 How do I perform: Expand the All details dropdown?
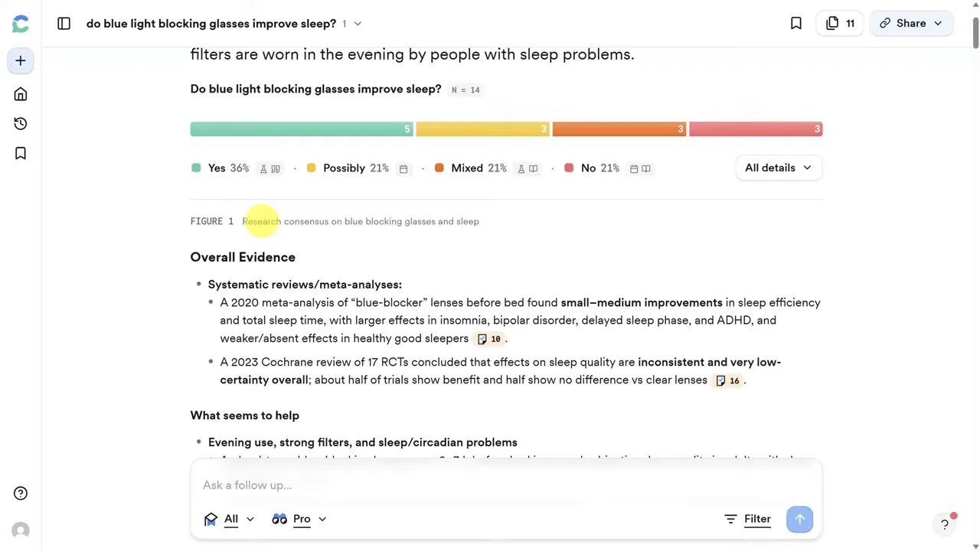tap(777, 168)
